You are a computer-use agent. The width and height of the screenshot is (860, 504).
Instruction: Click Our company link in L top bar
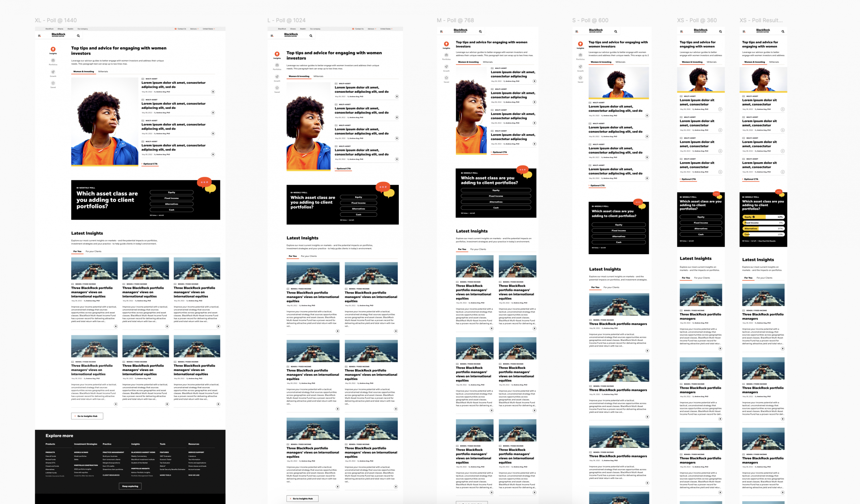click(x=315, y=29)
